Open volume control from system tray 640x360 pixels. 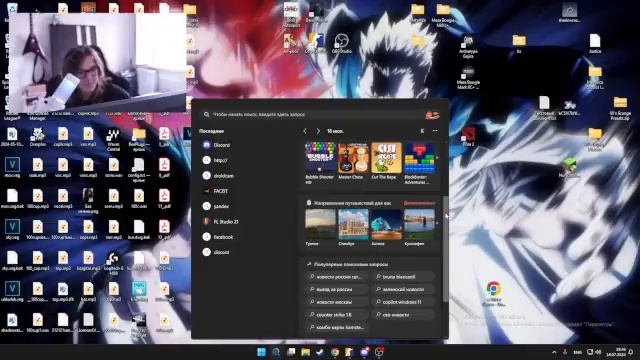point(598,352)
